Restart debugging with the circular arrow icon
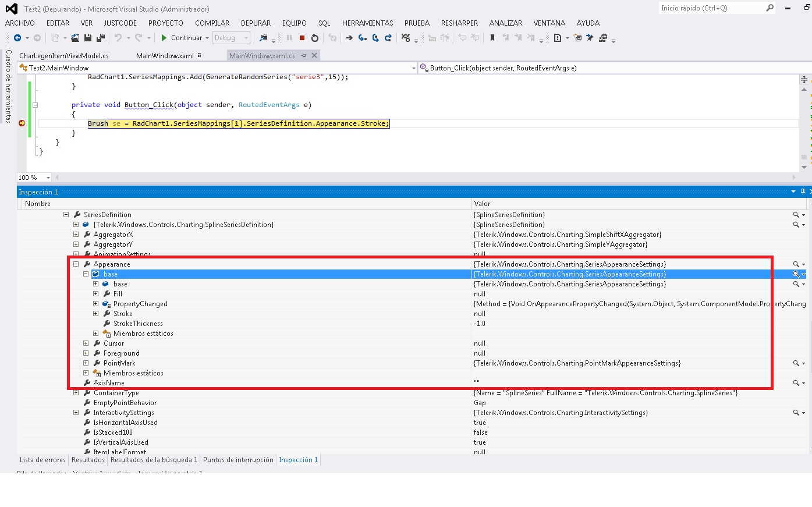Viewport: 812px width, 507px height. 315,38
